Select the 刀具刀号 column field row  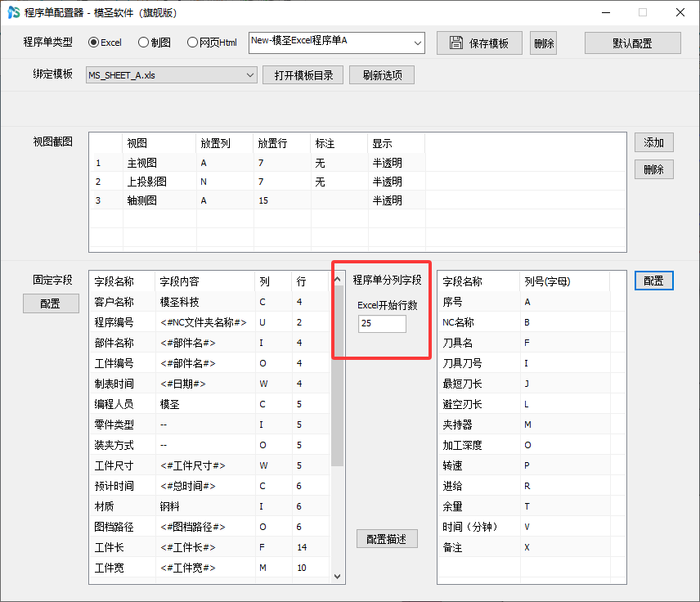(x=532, y=363)
